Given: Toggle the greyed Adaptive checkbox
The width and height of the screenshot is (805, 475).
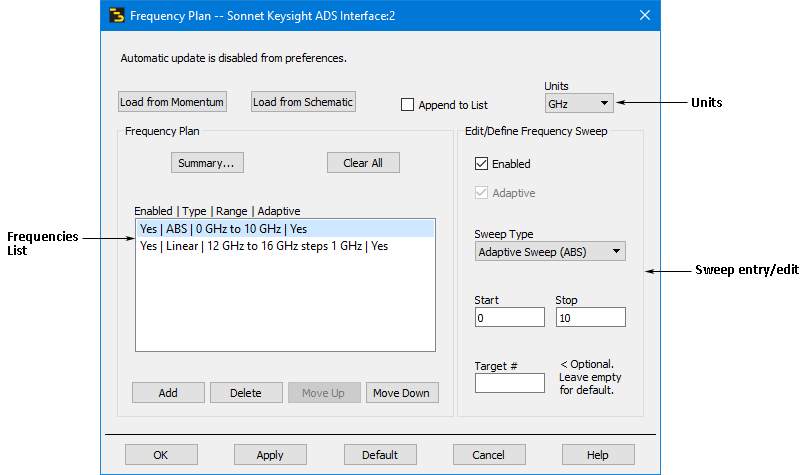Looking at the screenshot, I should click(x=481, y=193).
